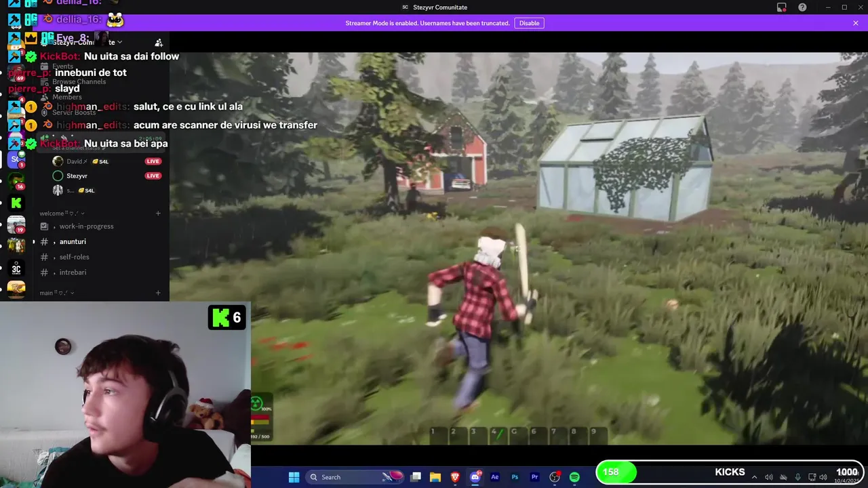The image size is (868, 488).
Task: Disable Streamer Mode via banner button
Action: click(530, 23)
